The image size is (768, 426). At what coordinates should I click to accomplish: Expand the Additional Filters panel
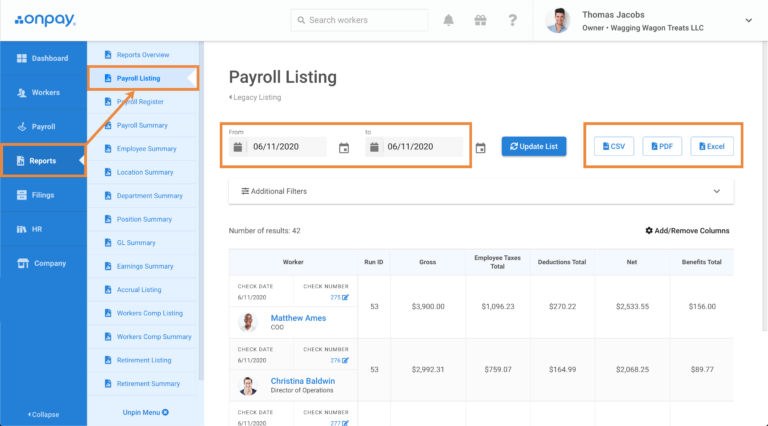click(481, 191)
